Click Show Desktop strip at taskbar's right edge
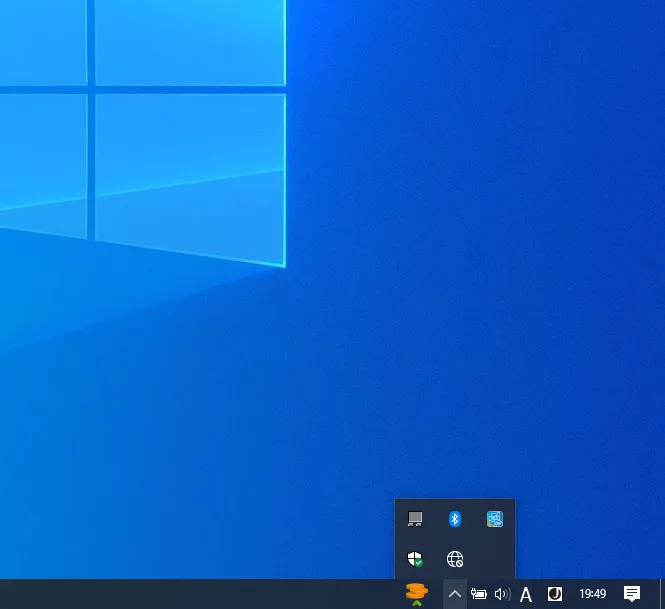Viewport: 665px width, 609px height. click(x=662, y=594)
